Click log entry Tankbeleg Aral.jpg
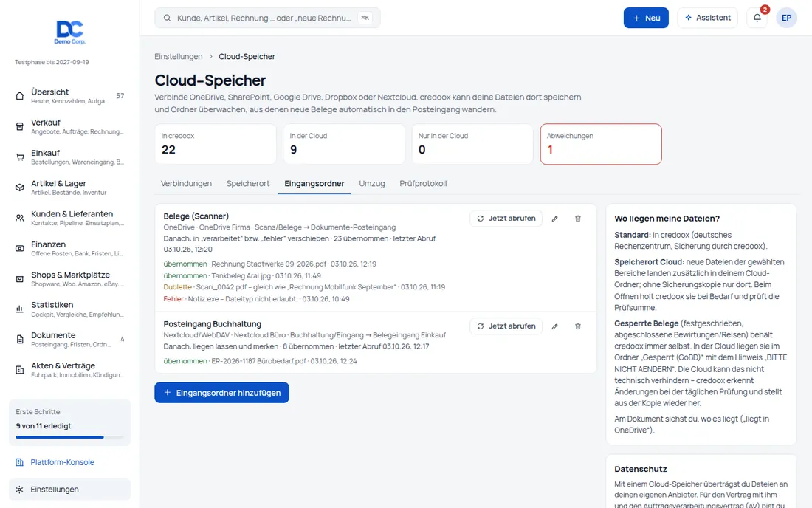 (x=242, y=276)
